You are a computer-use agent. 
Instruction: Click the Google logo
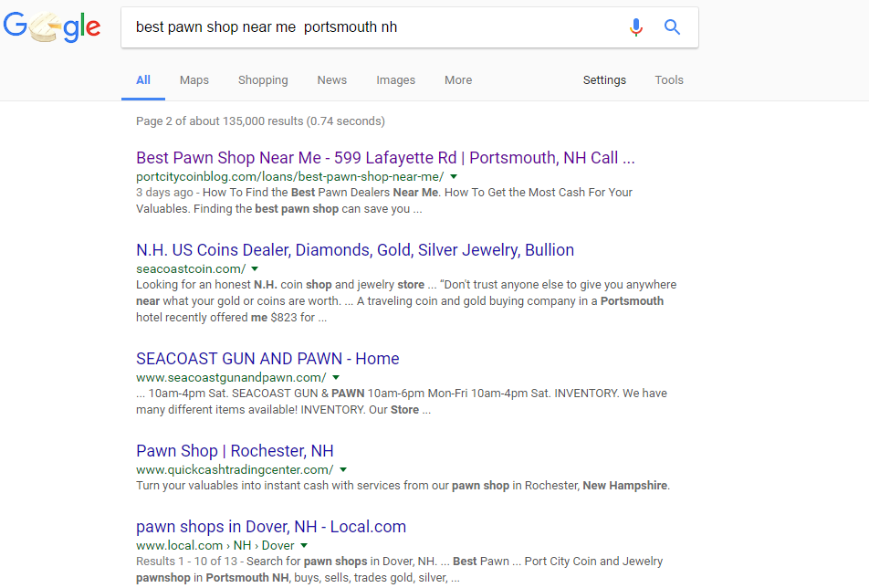(52, 27)
